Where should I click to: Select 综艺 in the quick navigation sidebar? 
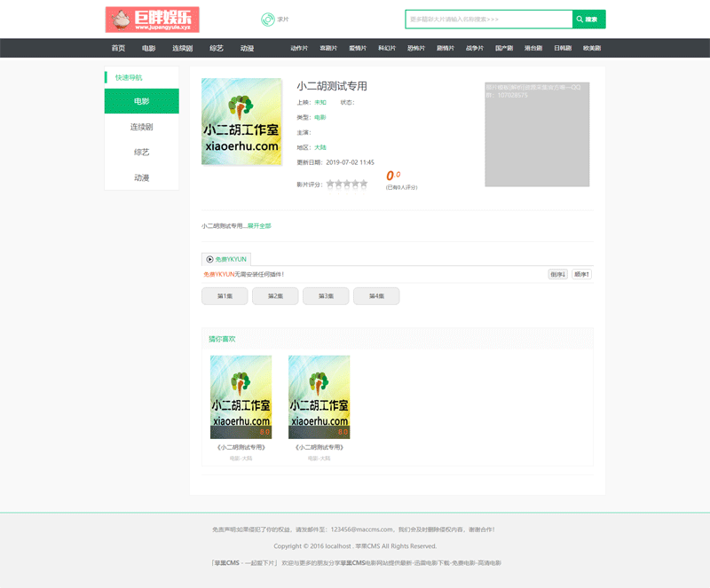[x=141, y=153]
